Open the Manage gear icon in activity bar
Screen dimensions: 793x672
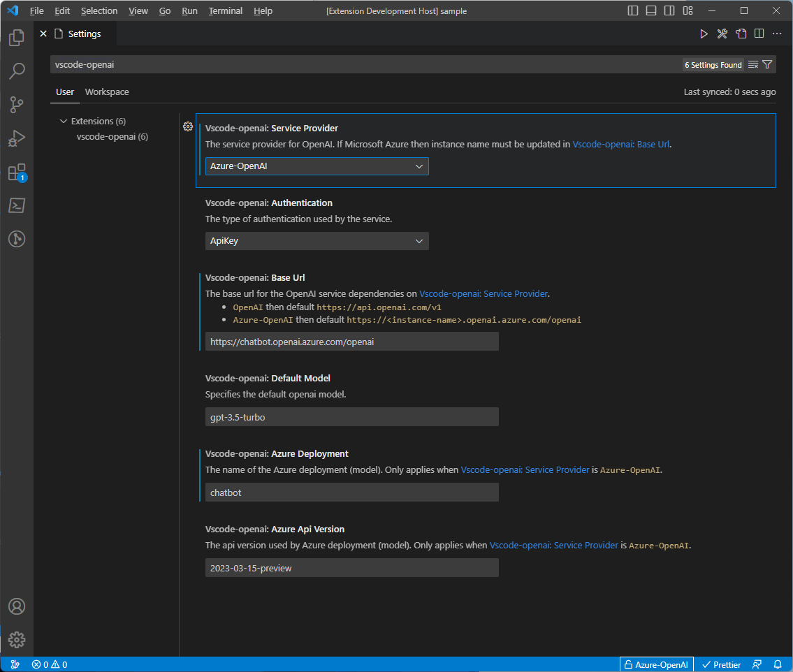(x=17, y=640)
